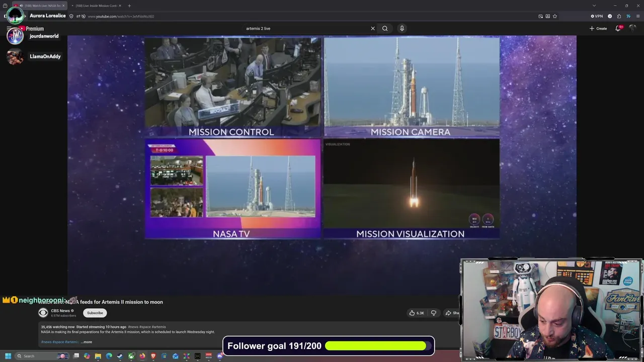Open Copilot from the taskbar
The height and width of the screenshot is (362, 644).
coord(87,356)
